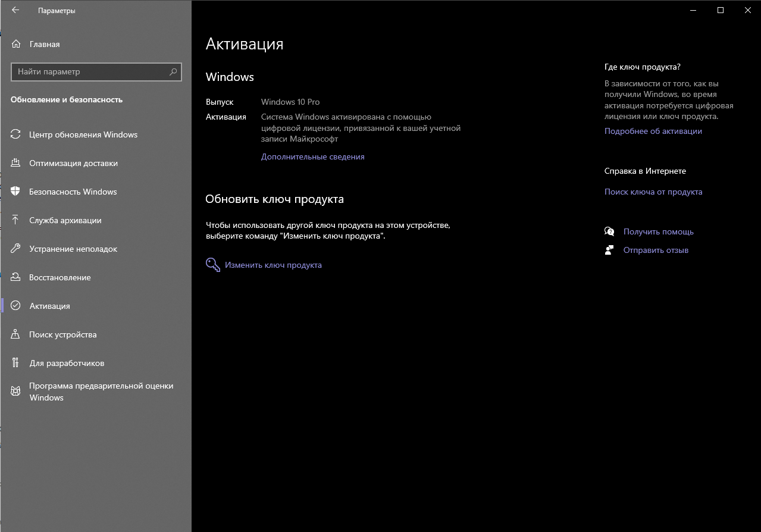
Task: Click the Insider Program cat icon
Action: pos(16,392)
